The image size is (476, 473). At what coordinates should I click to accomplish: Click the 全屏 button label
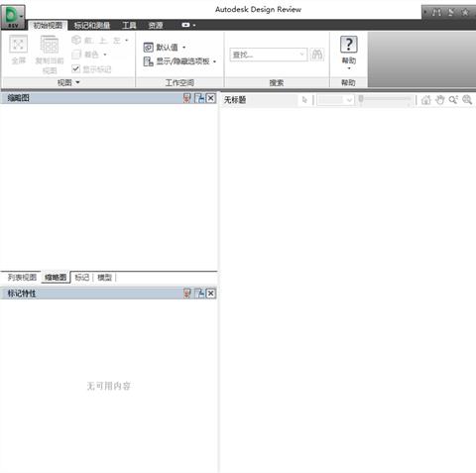click(x=19, y=60)
